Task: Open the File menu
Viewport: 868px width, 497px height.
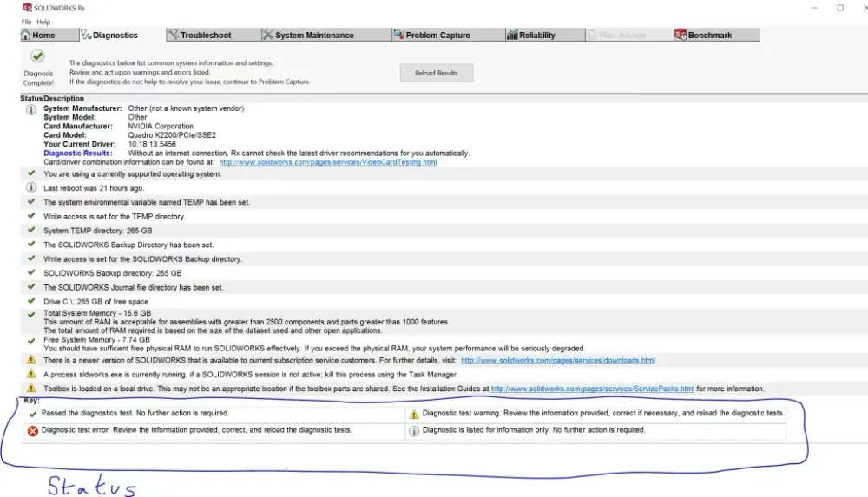Action: click(26, 22)
